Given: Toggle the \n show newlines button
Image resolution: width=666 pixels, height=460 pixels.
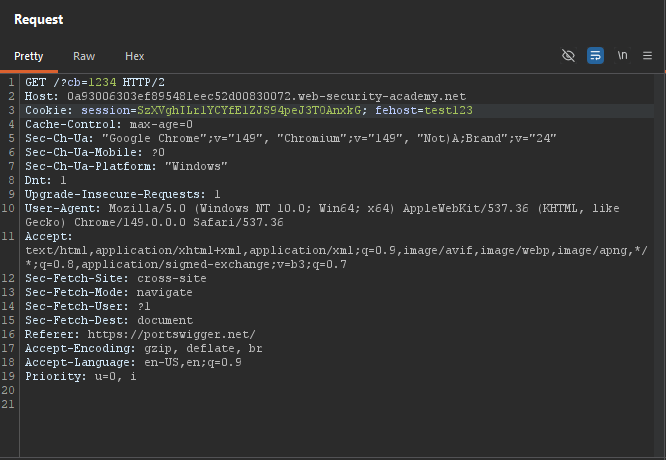Looking at the screenshot, I should point(622,56).
